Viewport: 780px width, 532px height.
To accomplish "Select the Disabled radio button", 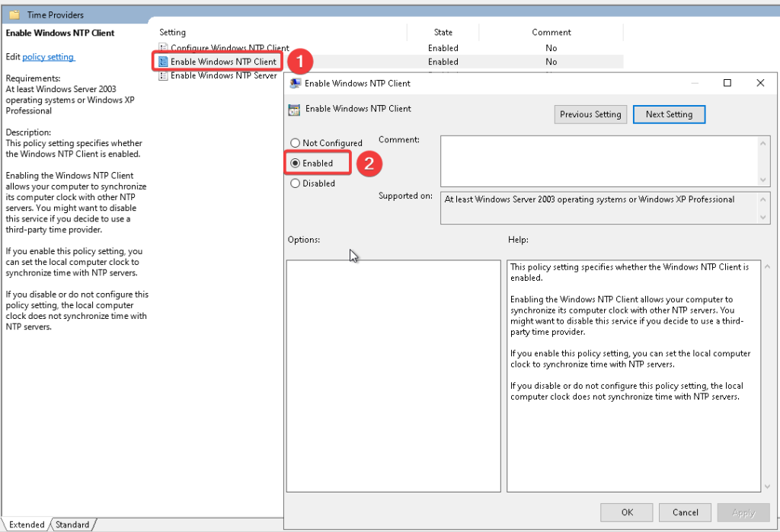I will pyautogui.click(x=295, y=183).
